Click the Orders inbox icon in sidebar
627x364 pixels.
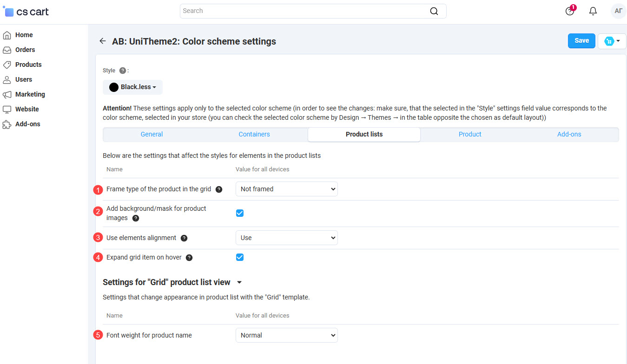pos(7,50)
